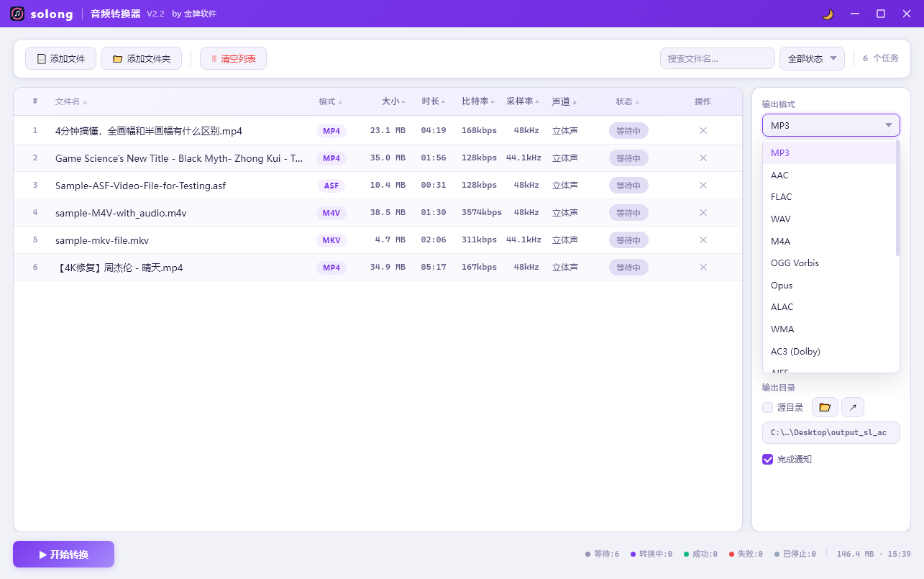
Task: Select OGG Vorbis format option
Action: point(795,263)
